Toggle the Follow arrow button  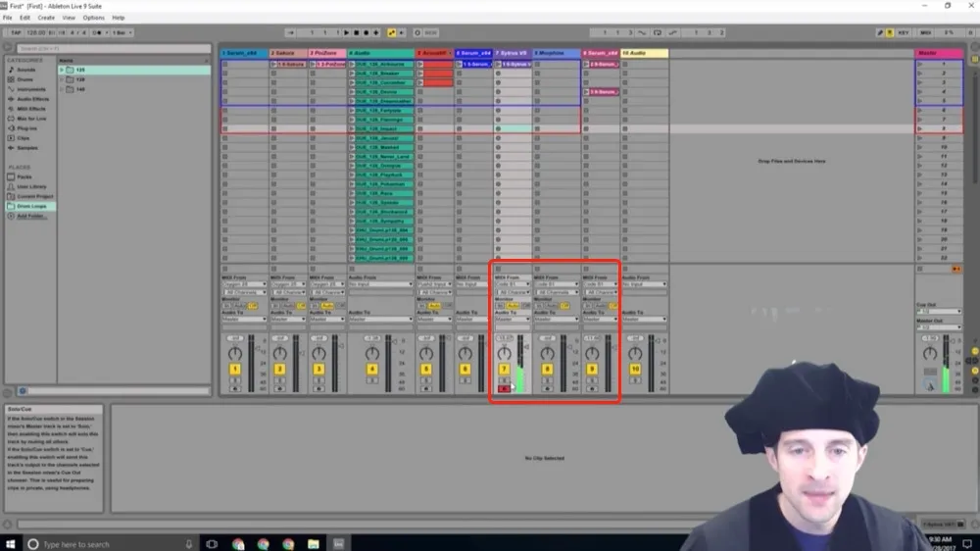(291, 32)
